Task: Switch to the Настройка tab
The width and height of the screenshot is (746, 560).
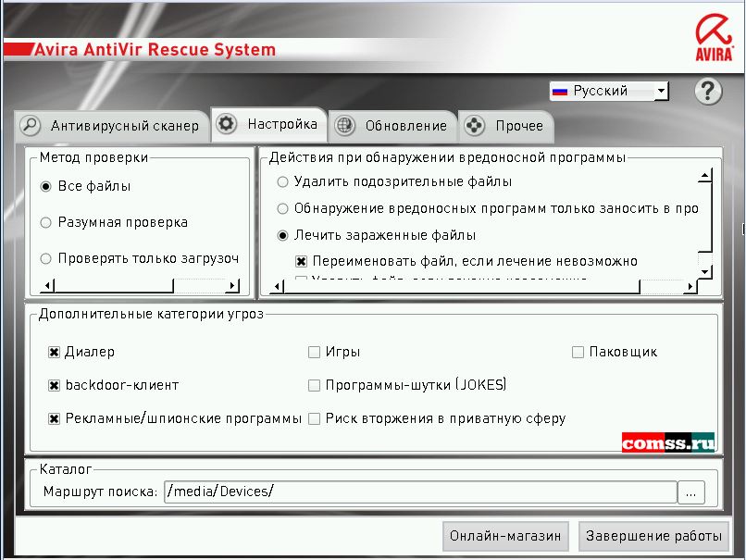Action: pos(268,124)
